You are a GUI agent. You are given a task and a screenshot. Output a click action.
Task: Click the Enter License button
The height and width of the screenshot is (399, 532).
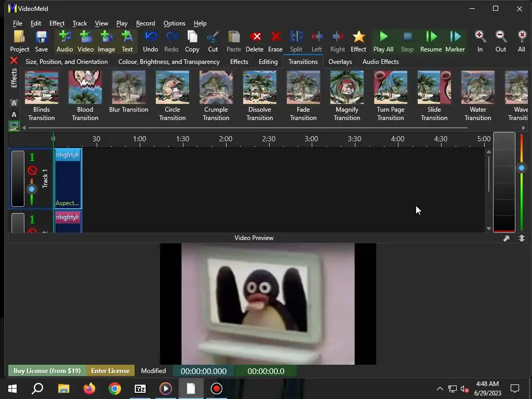tap(110, 371)
